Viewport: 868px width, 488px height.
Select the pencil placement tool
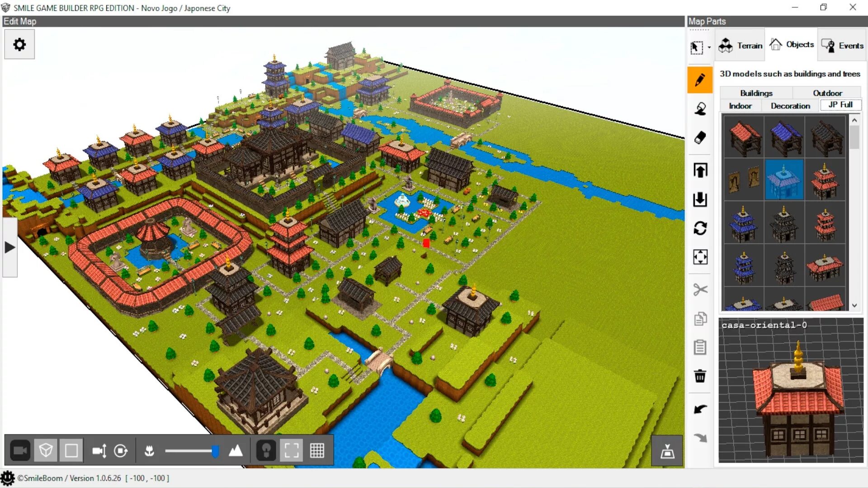coord(700,80)
